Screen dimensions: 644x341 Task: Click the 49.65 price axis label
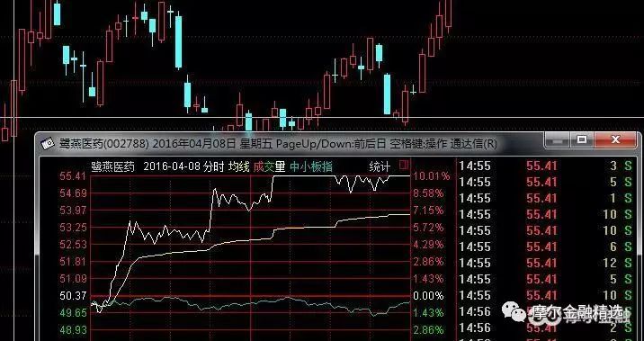73,312
